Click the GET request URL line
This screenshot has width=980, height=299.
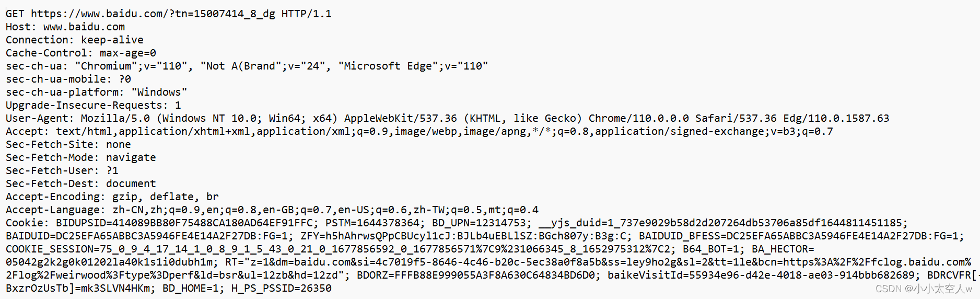coord(169,14)
